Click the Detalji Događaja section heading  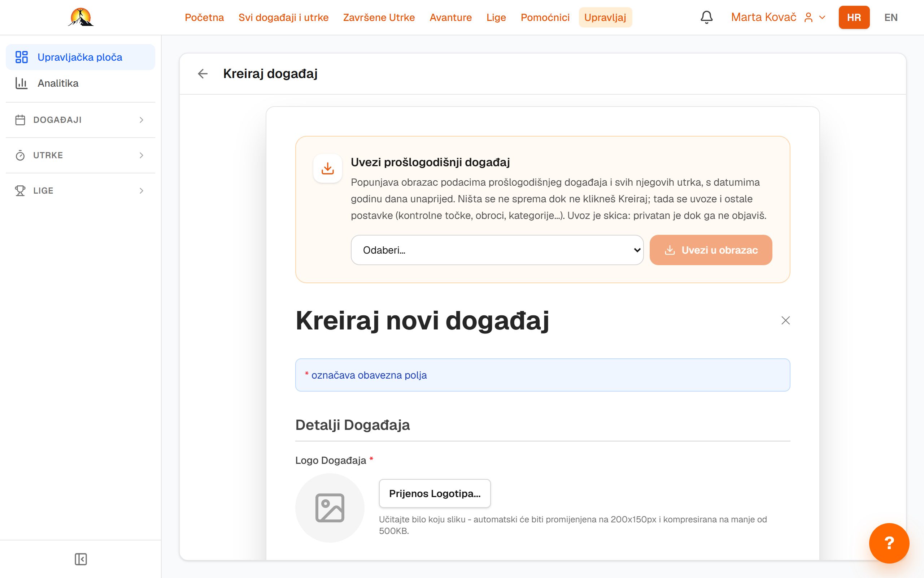click(x=352, y=425)
